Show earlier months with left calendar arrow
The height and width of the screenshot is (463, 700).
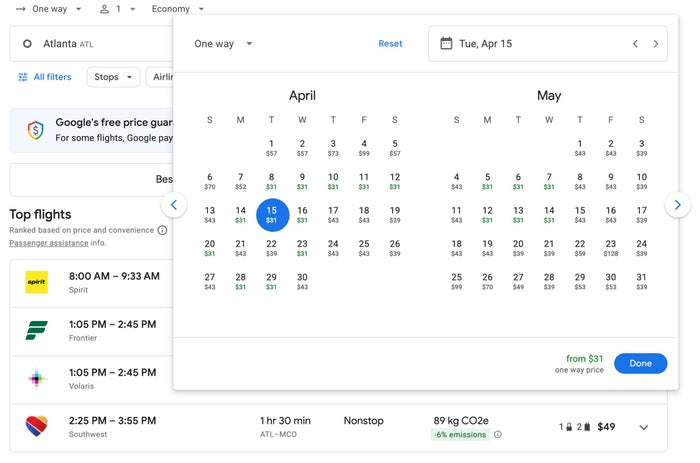[174, 205]
